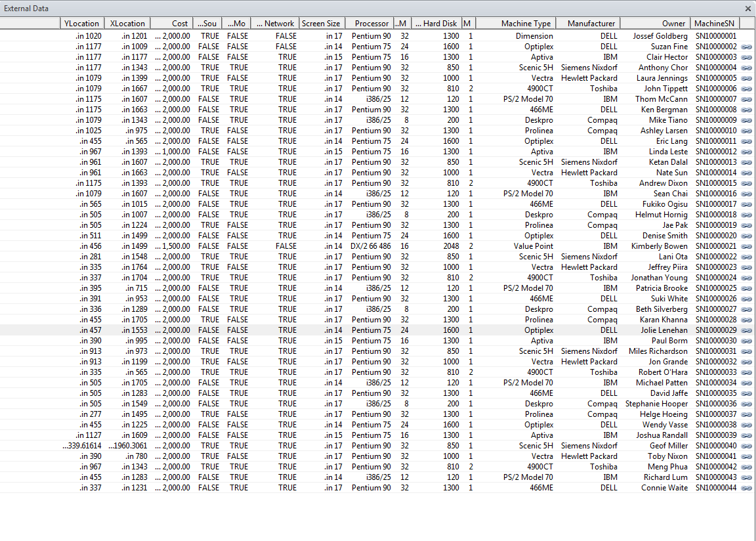This screenshot has height=541, width=756.
Task: Click the link icon beside SN10000030 for Paul Borm
Action: (747, 341)
